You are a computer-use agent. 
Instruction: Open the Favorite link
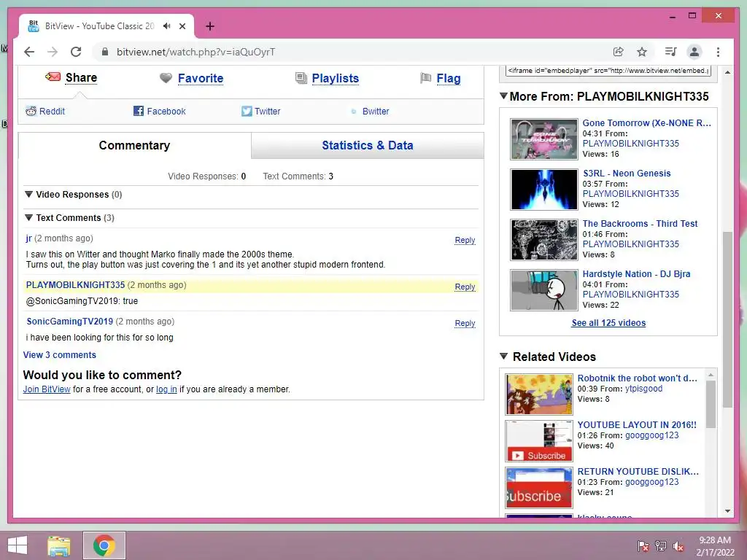point(201,79)
